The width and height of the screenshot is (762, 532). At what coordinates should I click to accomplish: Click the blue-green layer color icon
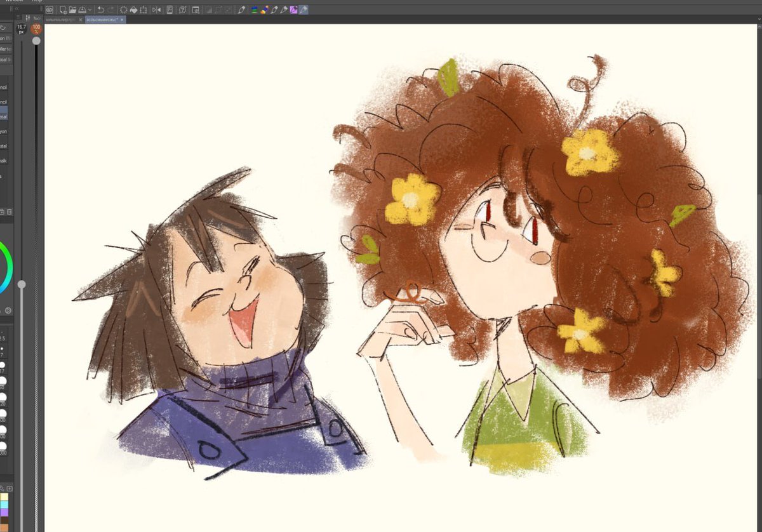[x=254, y=10]
